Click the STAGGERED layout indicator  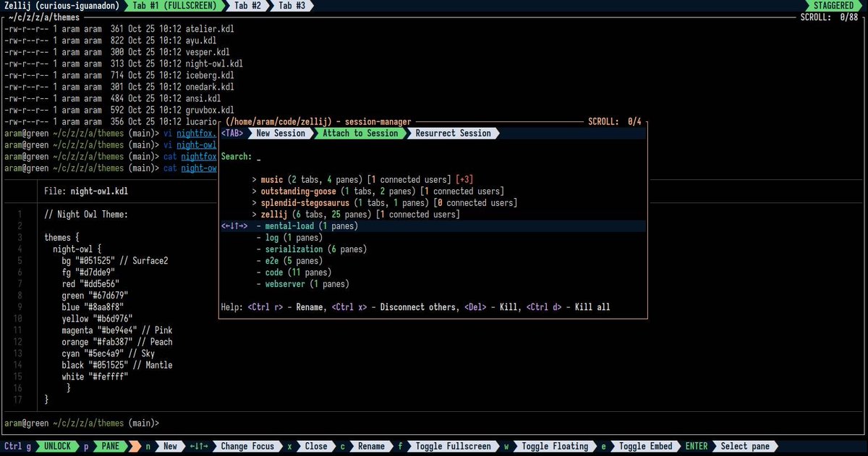[832, 5]
